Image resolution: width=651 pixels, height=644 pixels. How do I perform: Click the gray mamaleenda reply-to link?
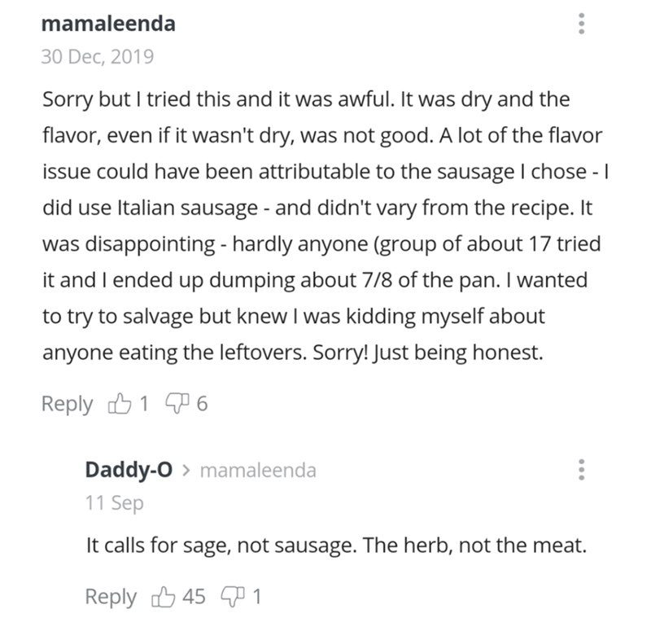[257, 471]
